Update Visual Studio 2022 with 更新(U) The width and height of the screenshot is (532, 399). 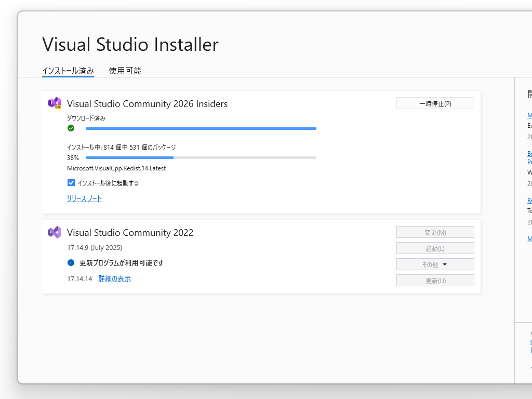click(435, 280)
